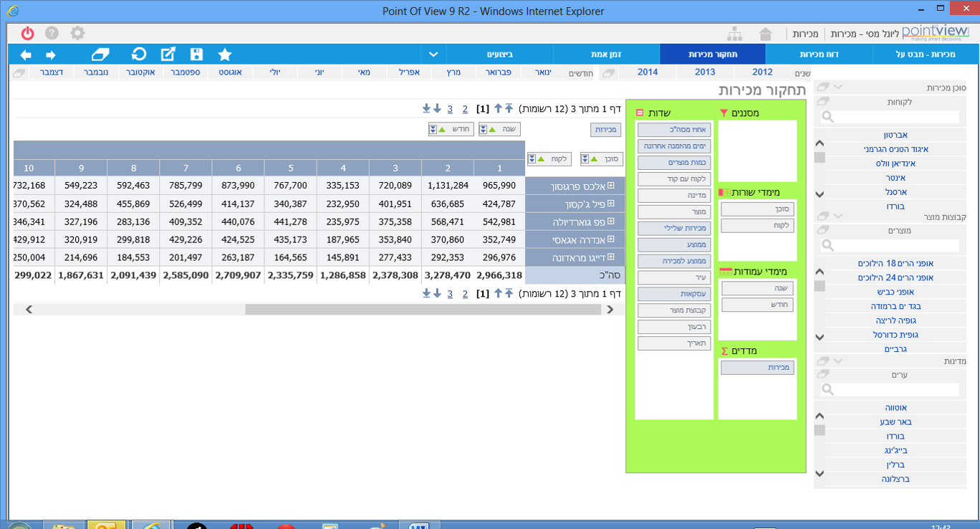The width and height of the screenshot is (980, 529).
Task: Open Internet Explorer from the taskbar
Action: 151,525
